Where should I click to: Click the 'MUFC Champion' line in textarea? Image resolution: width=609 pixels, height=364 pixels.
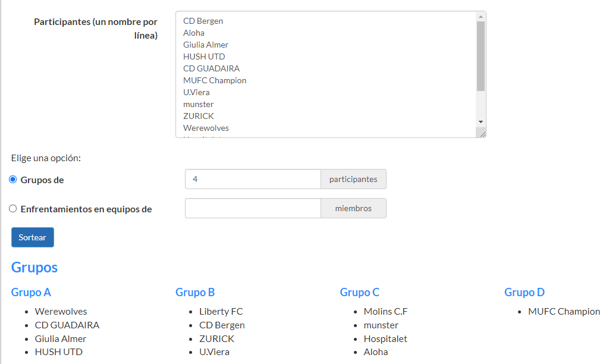[x=215, y=80]
